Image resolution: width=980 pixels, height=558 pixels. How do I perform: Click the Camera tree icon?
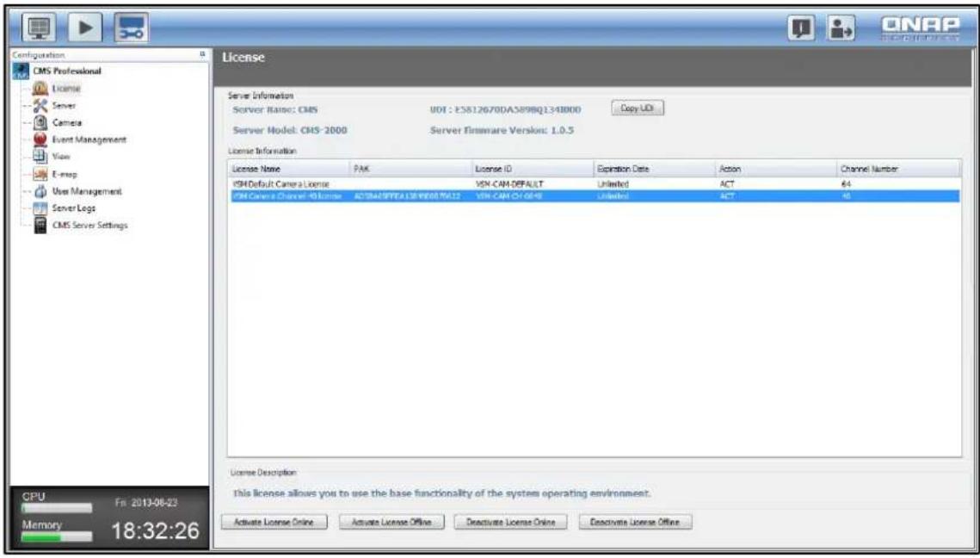40,122
